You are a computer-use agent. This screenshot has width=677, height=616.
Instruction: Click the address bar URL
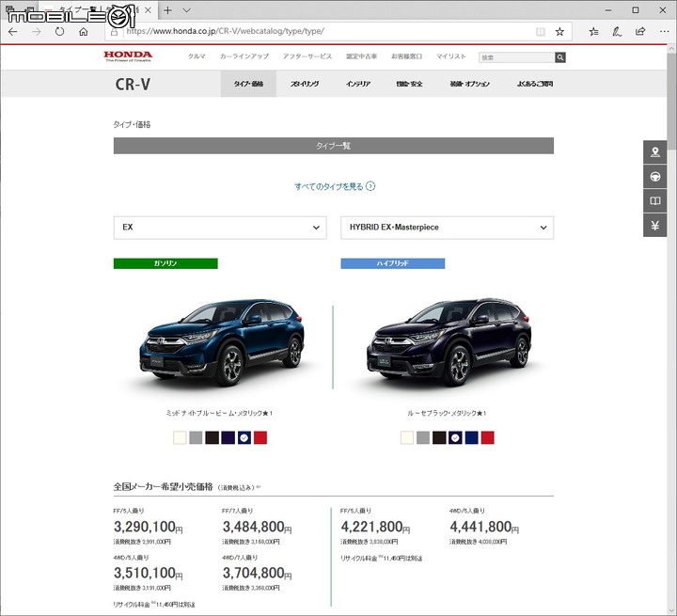click(x=225, y=32)
